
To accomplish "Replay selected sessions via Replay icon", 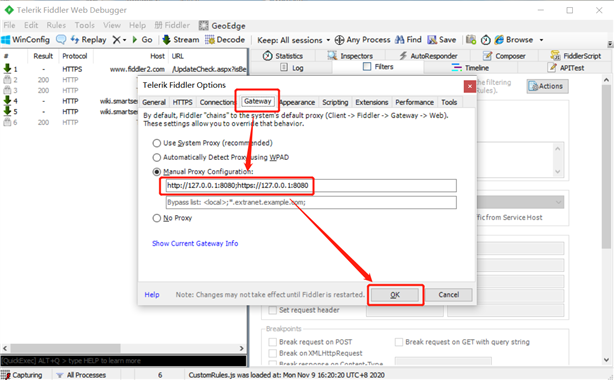I will point(75,40).
